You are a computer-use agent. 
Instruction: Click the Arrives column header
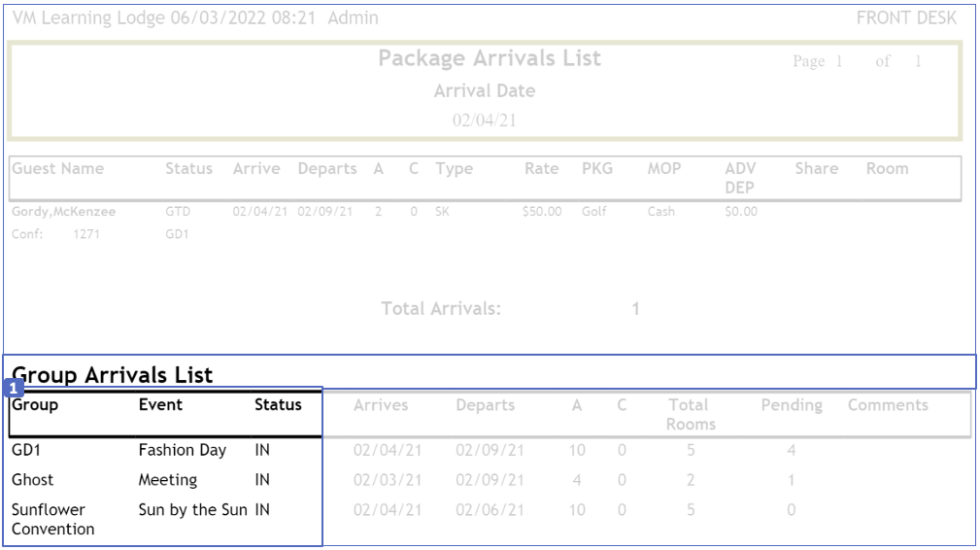(x=381, y=405)
